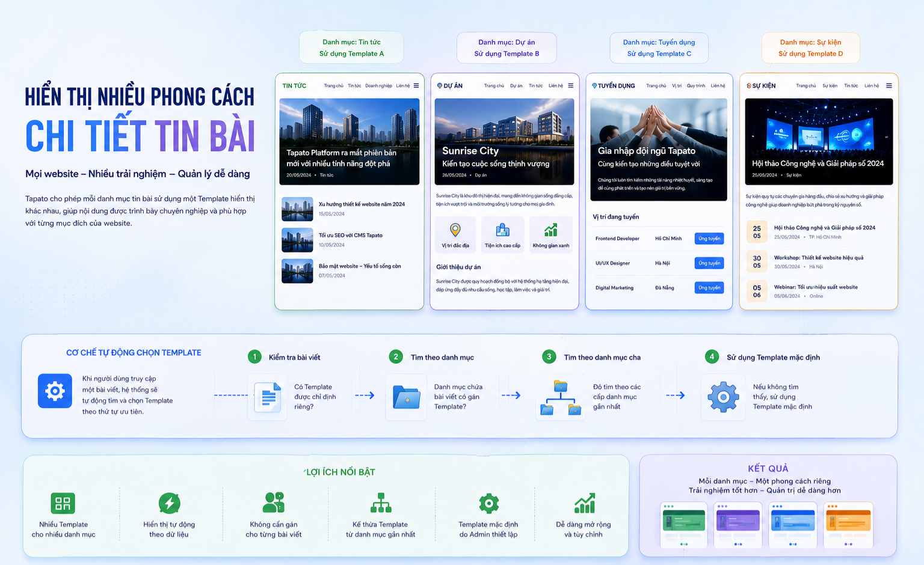This screenshot has width=924, height=565.
Task: Click the blue gear icon under Cơ chế tự động
Action: pyautogui.click(x=55, y=391)
